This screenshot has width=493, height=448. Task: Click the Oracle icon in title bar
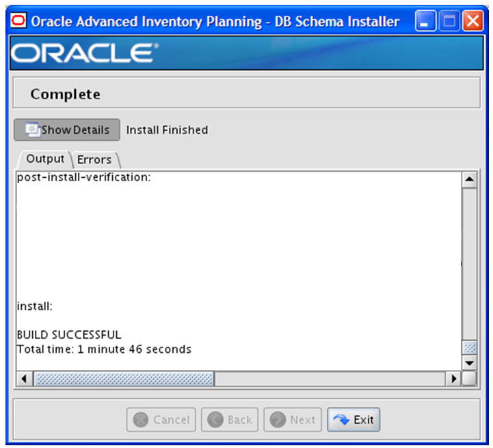pos(18,21)
